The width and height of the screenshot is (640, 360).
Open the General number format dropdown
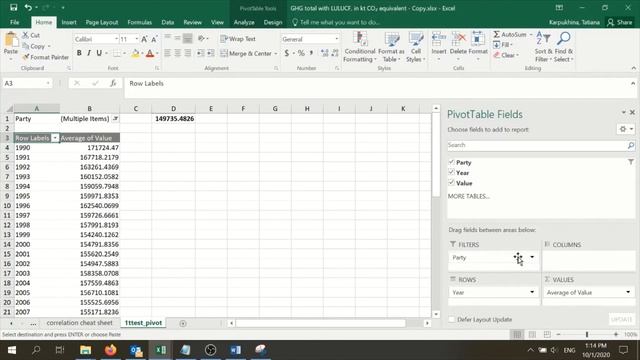[x=337, y=39]
